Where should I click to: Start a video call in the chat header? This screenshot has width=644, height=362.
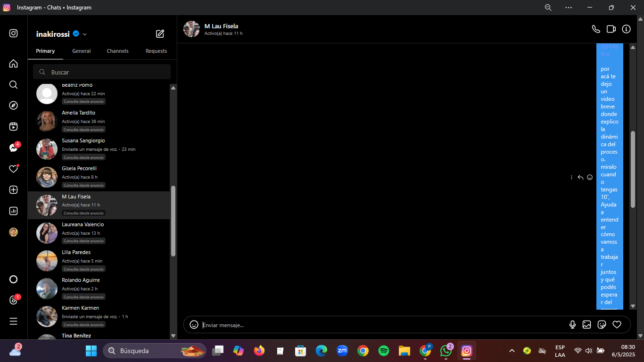pyautogui.click(x=611, y=29)
